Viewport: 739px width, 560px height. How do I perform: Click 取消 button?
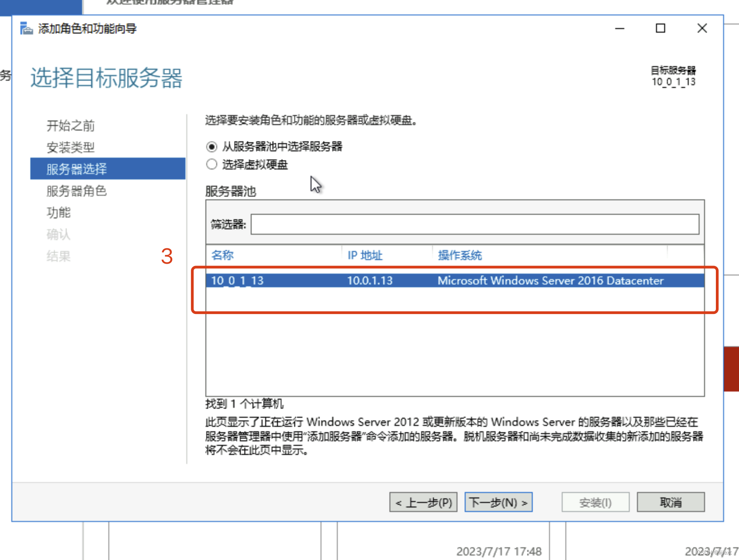tap(671, 502)
